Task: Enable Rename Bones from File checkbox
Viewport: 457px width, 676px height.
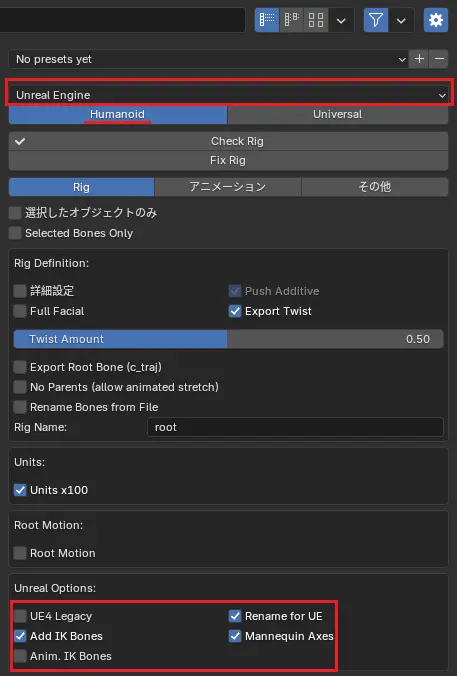Action: pyautogui.click(x=20, y=407)
